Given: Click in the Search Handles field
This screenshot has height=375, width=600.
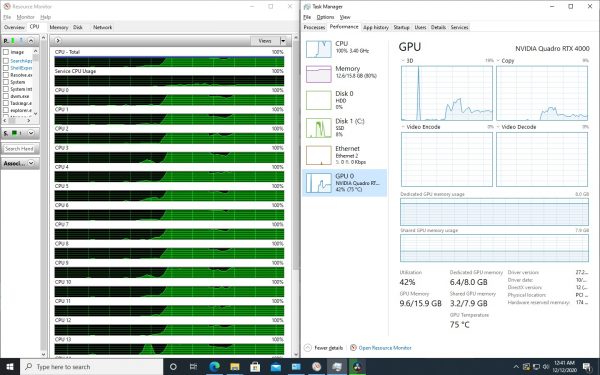Looking at the screenshot, I should click(19, 148).
